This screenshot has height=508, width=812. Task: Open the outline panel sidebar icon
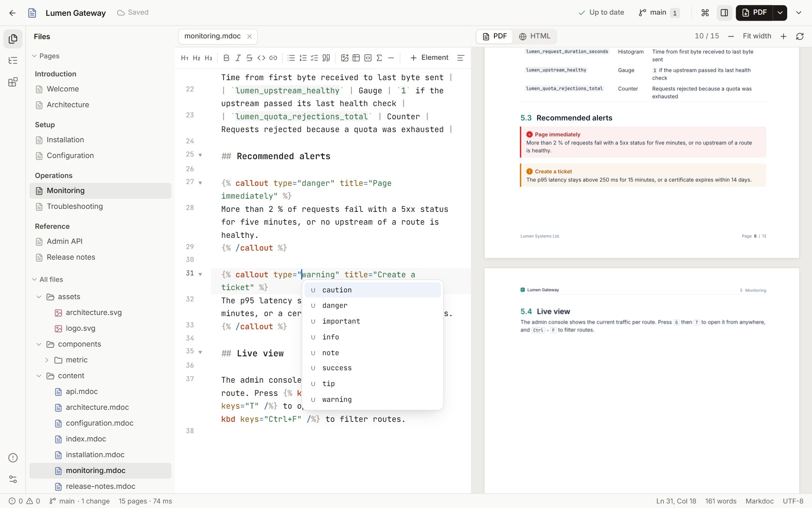pyautogui.click(x=13, y=60)
